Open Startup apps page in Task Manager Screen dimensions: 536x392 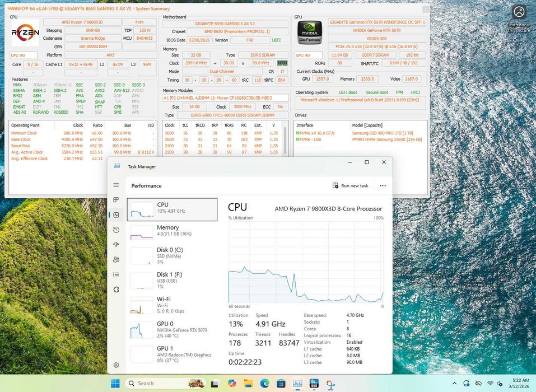(x=116, y=244)
